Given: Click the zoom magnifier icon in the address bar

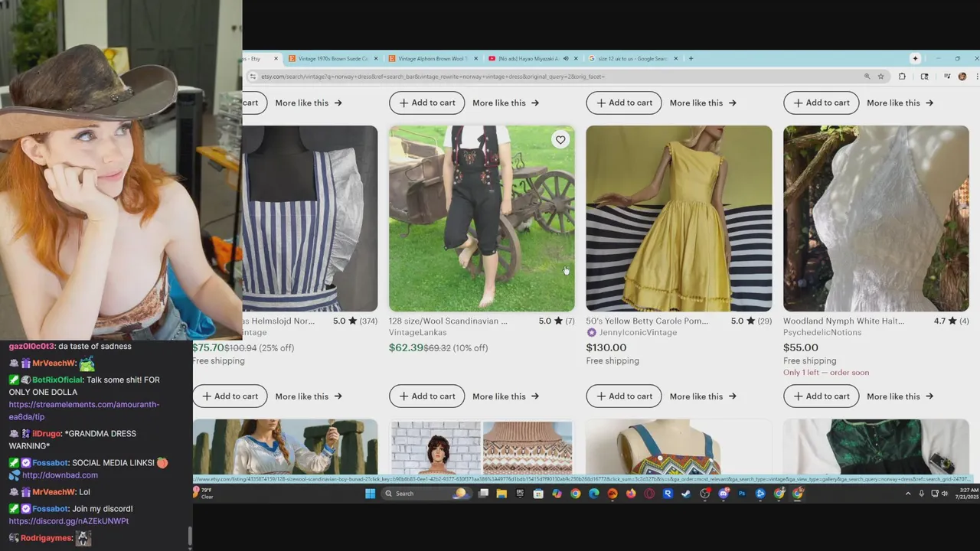Looking at the screenshot, I should (867, 77).
